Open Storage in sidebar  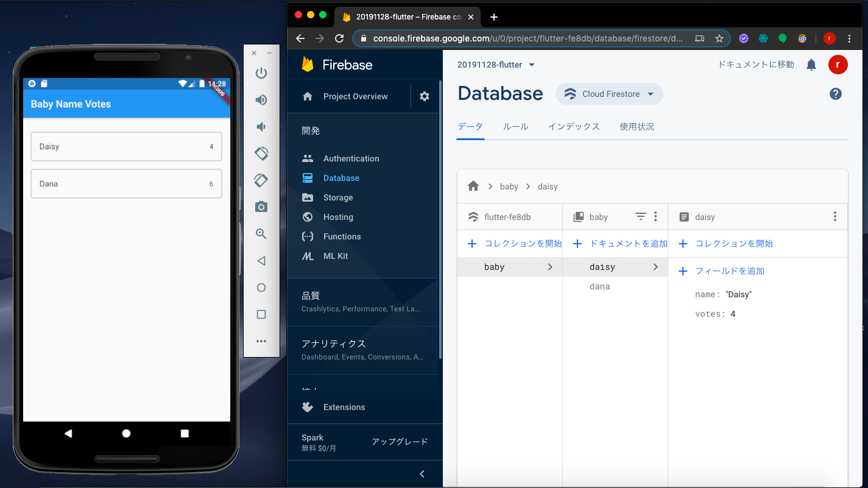click(x=328, y=197)
